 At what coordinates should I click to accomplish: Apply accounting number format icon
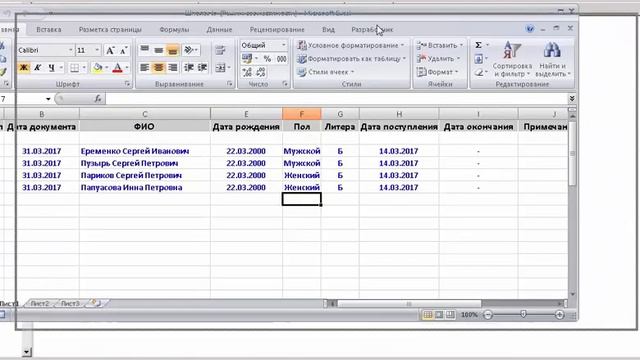point(247,59)
